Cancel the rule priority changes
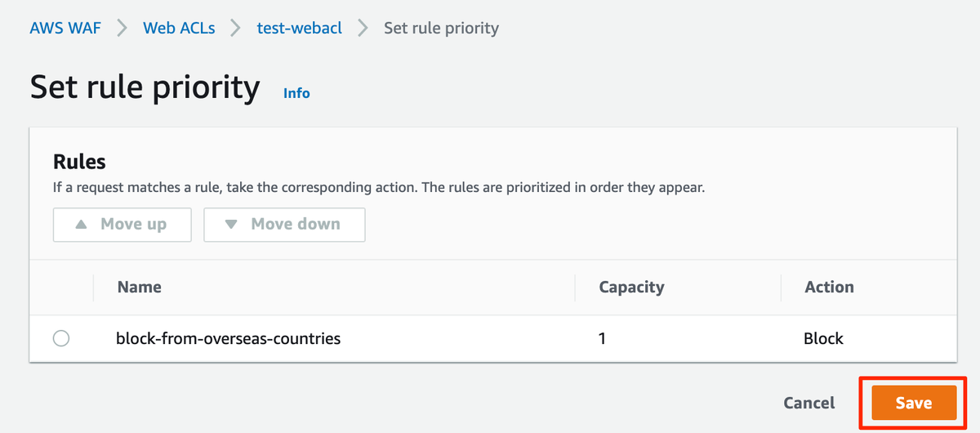The width and height of the screenshot is (980, 433). 808,403
